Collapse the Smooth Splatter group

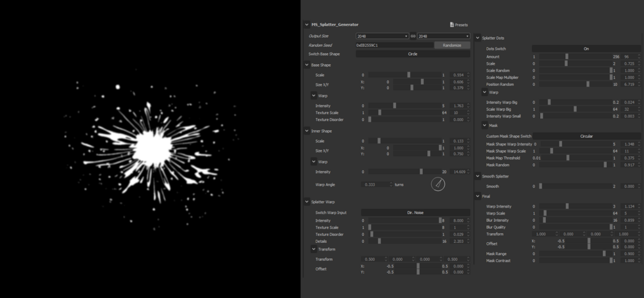(x=477, y=176)
